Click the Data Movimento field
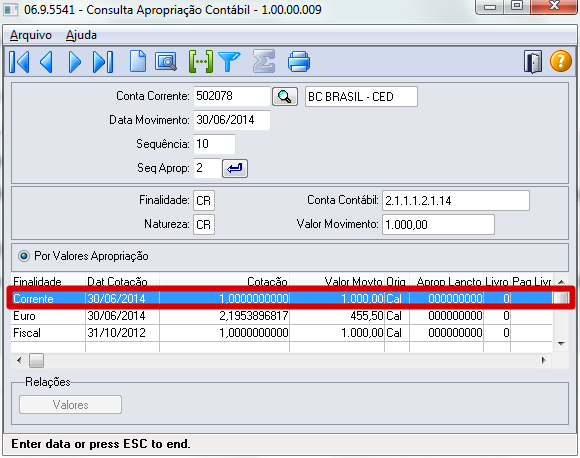The height and width of the screenshot is (458, 580). (232, 120)
